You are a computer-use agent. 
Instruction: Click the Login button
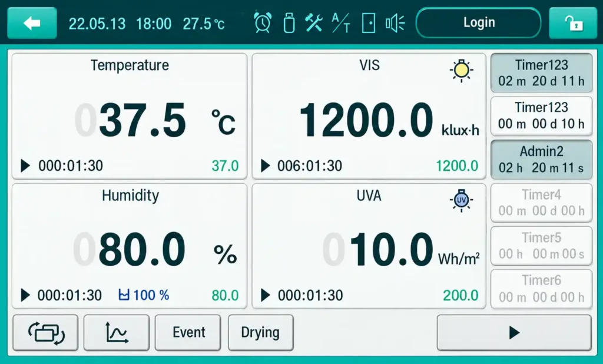478,23
